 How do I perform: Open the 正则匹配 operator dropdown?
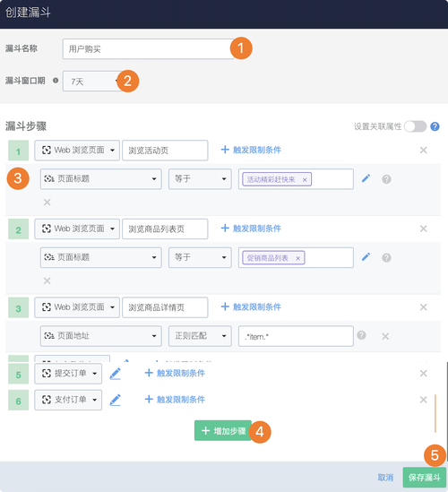tap(200, 336)
